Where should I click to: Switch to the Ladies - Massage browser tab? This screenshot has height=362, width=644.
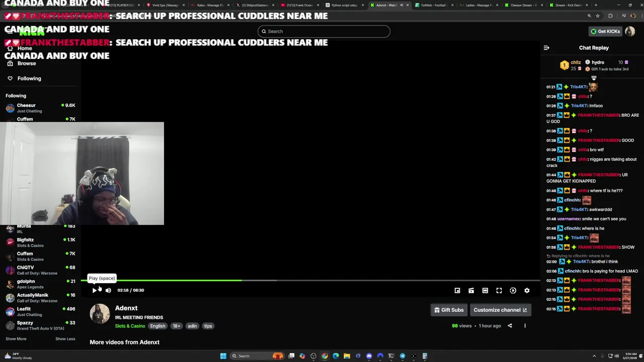[478, 5]
